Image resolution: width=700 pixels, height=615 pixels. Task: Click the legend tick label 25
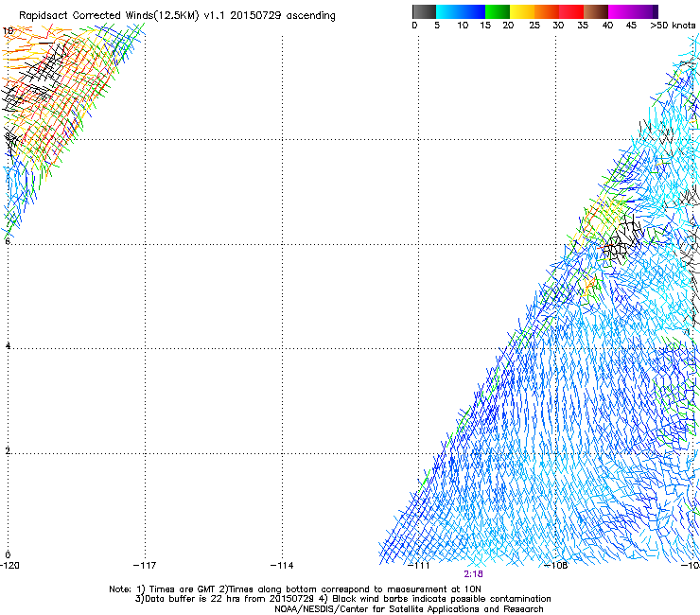[x=534, y=26]
